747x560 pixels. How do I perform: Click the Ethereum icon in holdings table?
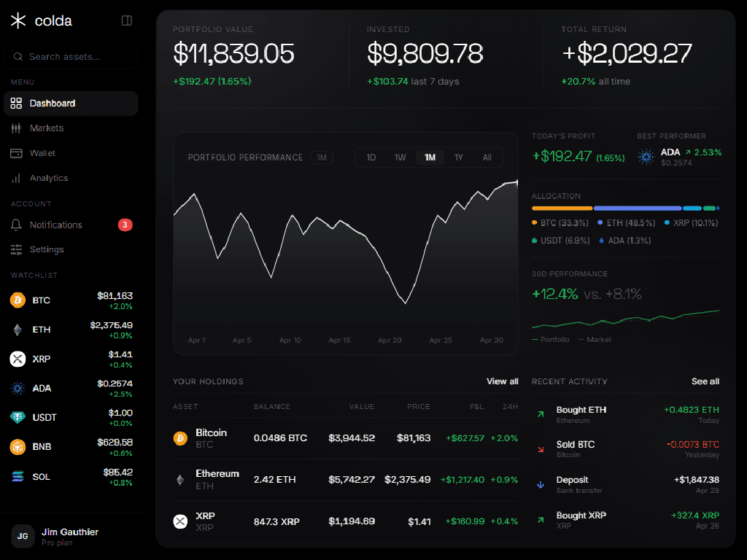click(180, 480)
